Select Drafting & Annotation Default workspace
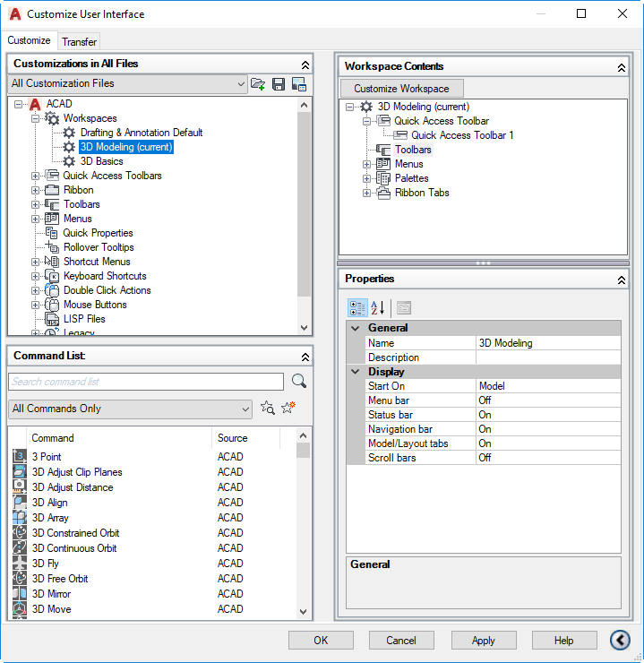644x663 pixels. [142, 133]
